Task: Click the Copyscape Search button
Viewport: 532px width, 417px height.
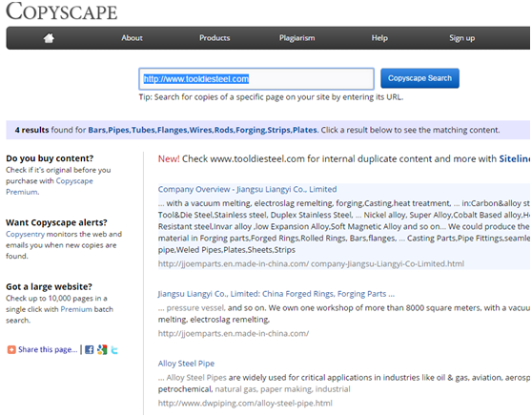Action: pos(419,78)
